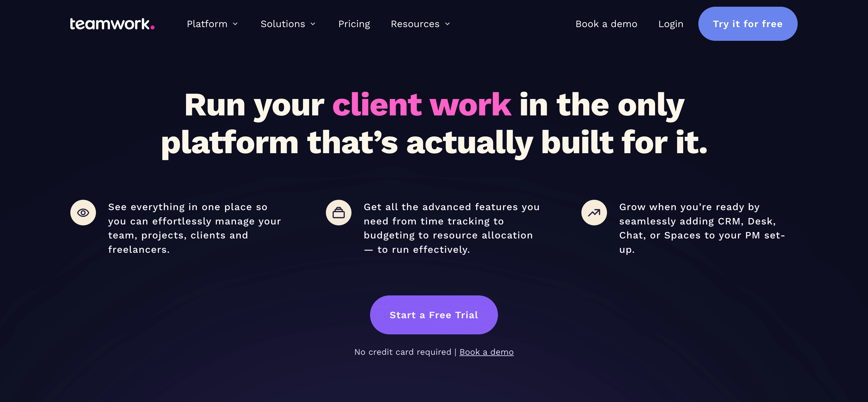Screen dimensions: 868x402
Task: Expand the Platform dropdown menu
Action: 213,23
